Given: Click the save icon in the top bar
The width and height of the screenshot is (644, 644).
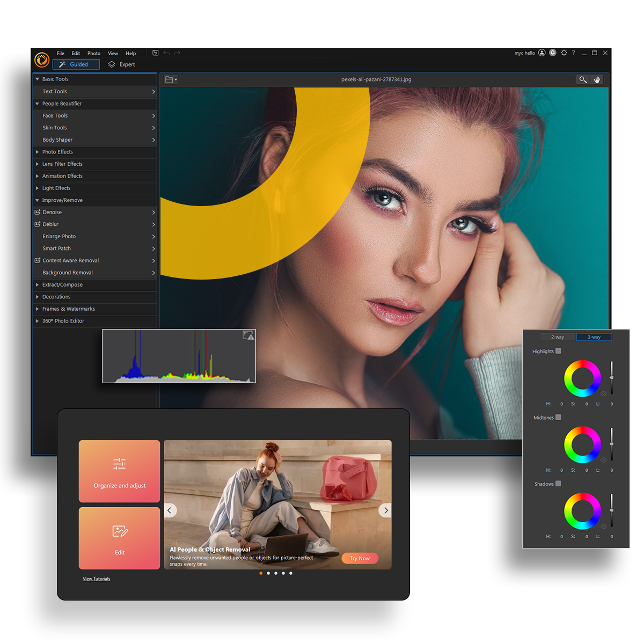Looking at the screenshot, I should point(156,53).
